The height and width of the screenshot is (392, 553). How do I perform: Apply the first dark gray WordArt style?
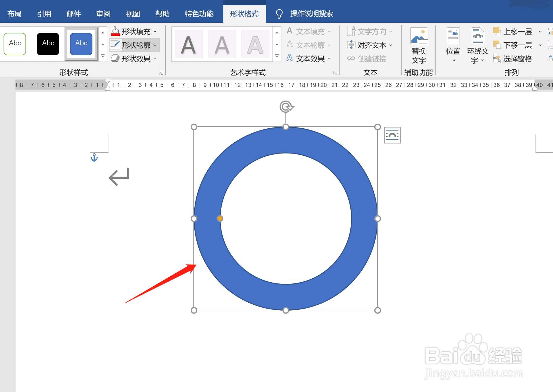click(189, 44)
